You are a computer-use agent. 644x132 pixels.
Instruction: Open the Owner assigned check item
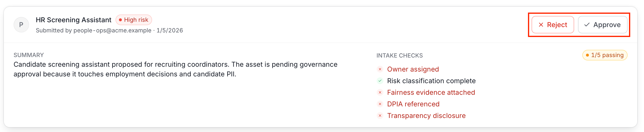point(413,69)
